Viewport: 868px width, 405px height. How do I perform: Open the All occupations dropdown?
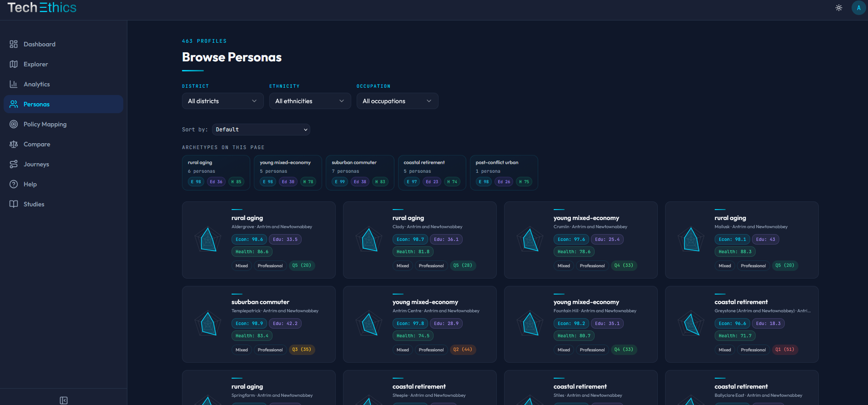pyautogui.click(x=398, y=101)
